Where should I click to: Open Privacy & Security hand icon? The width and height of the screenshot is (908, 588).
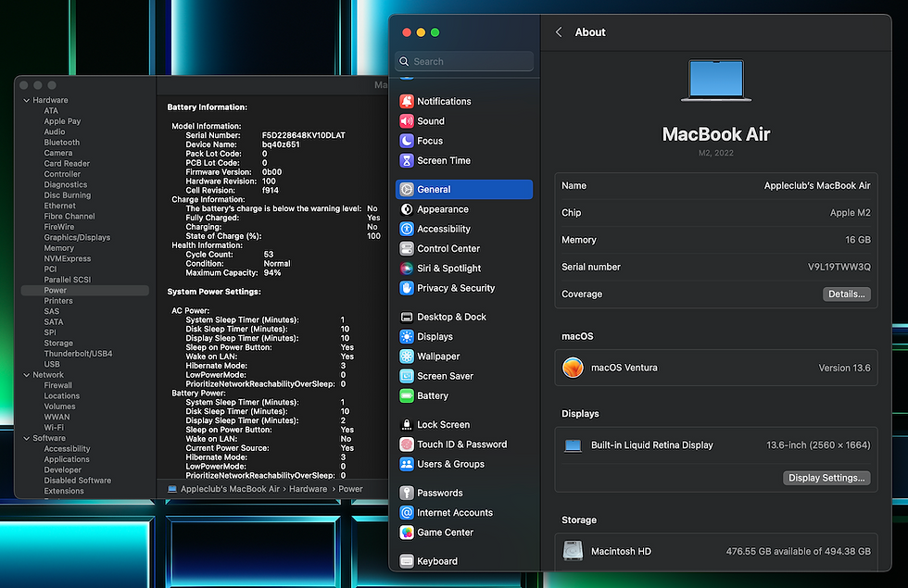(407, 288)
